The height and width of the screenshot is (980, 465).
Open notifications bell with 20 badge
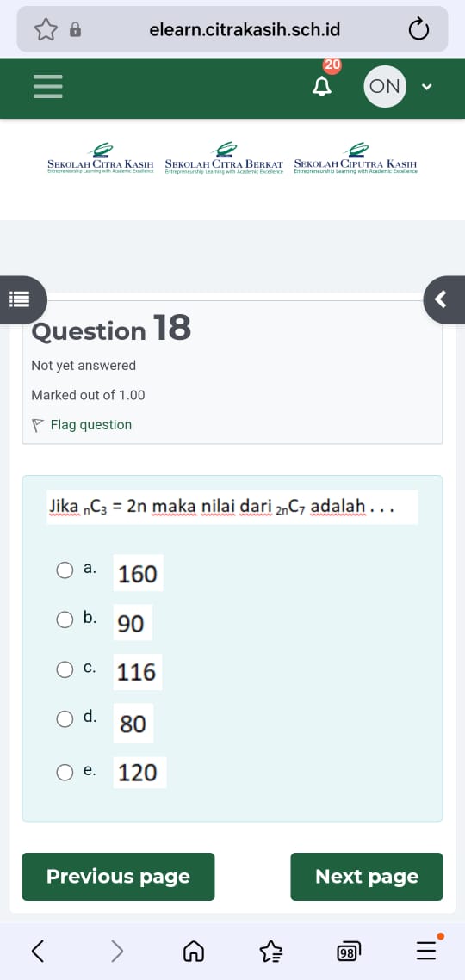point(323,83)
